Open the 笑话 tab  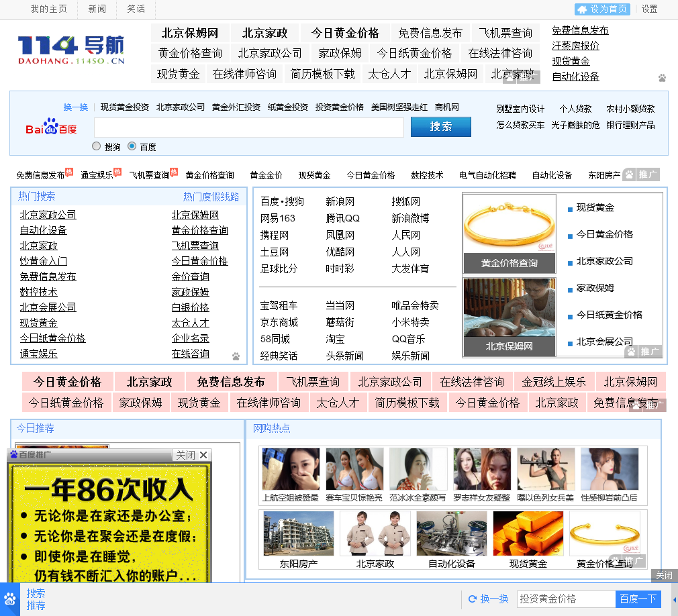tap(136, 9)
